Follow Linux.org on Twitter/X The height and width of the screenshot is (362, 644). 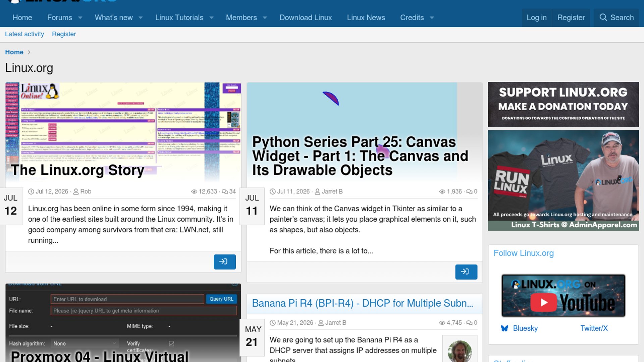click(x=594, y=328)
